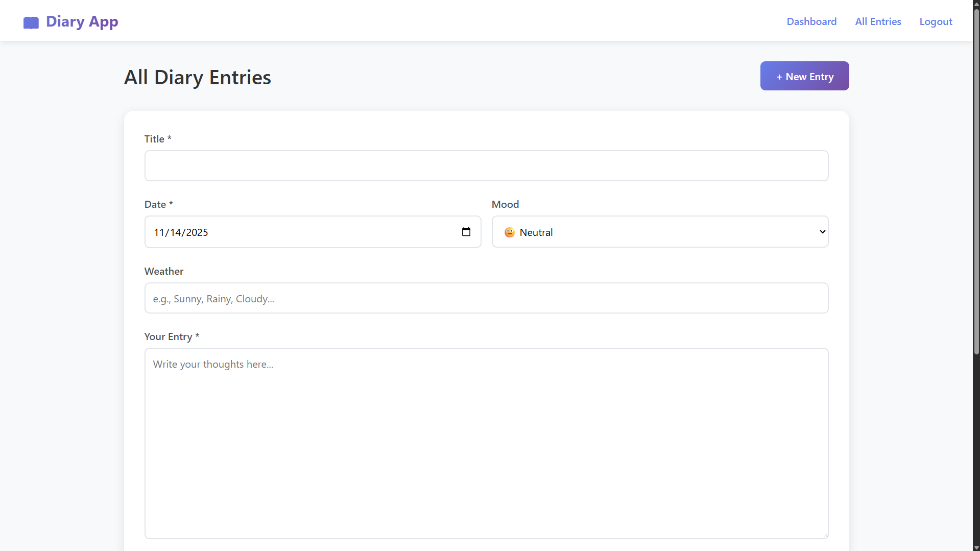
Task: Click the neutral face emoji in Mood
Action: [509, 232]
